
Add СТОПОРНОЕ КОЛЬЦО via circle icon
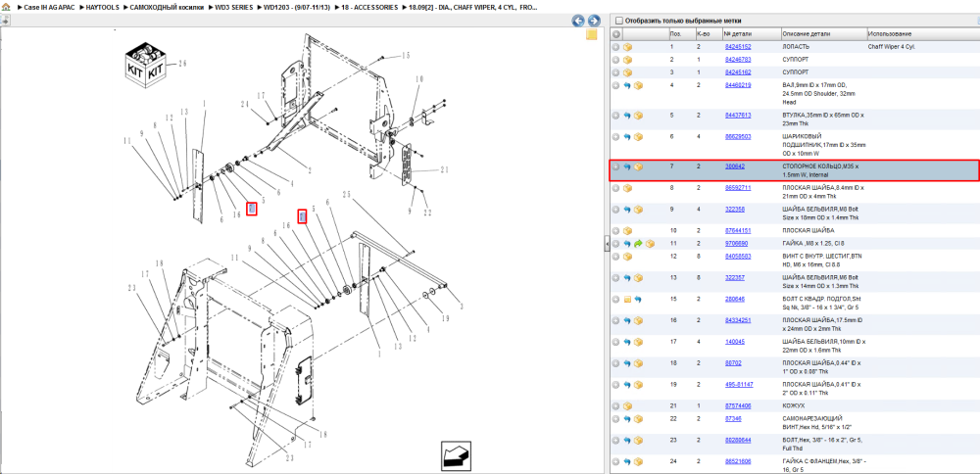(616, 166)
